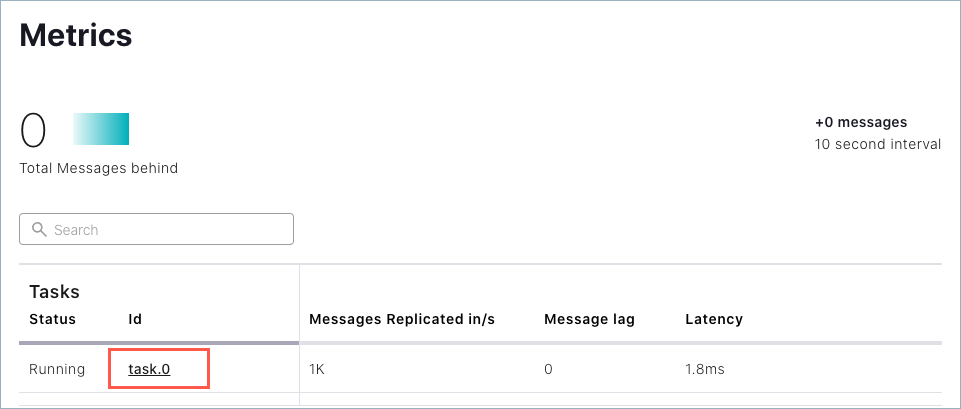
Task: Click the +0 messages indicator
Action: (x=861, y=122)
